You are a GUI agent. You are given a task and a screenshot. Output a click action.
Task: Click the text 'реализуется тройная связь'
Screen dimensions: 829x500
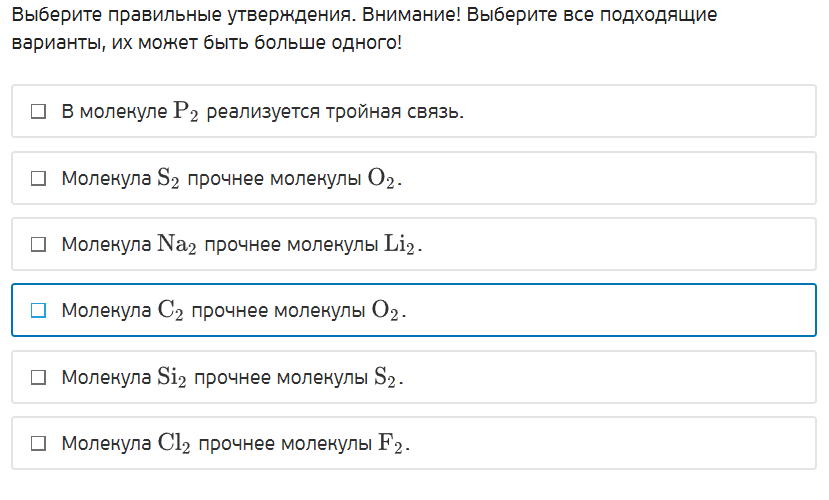click(x=335, y=112)
